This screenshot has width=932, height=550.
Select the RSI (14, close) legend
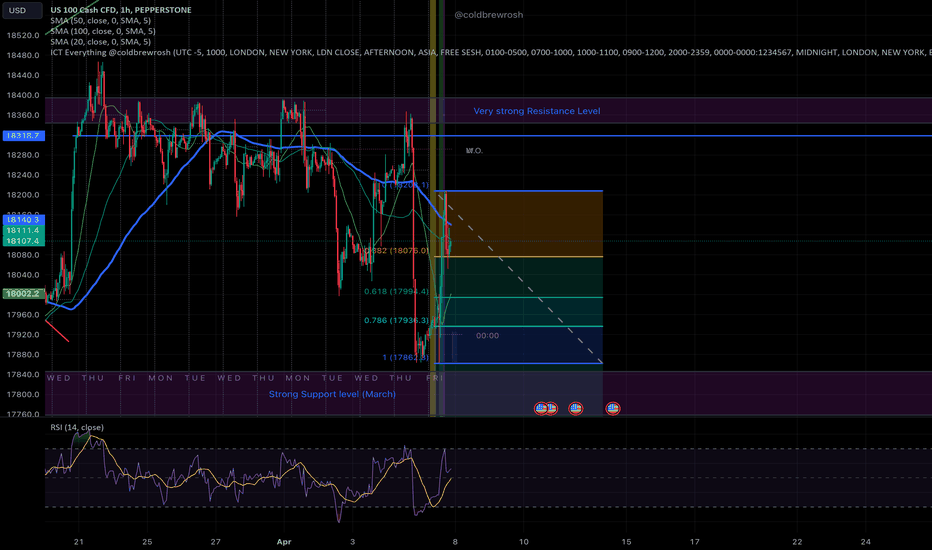pyautogui.click(x=77, y=428)
